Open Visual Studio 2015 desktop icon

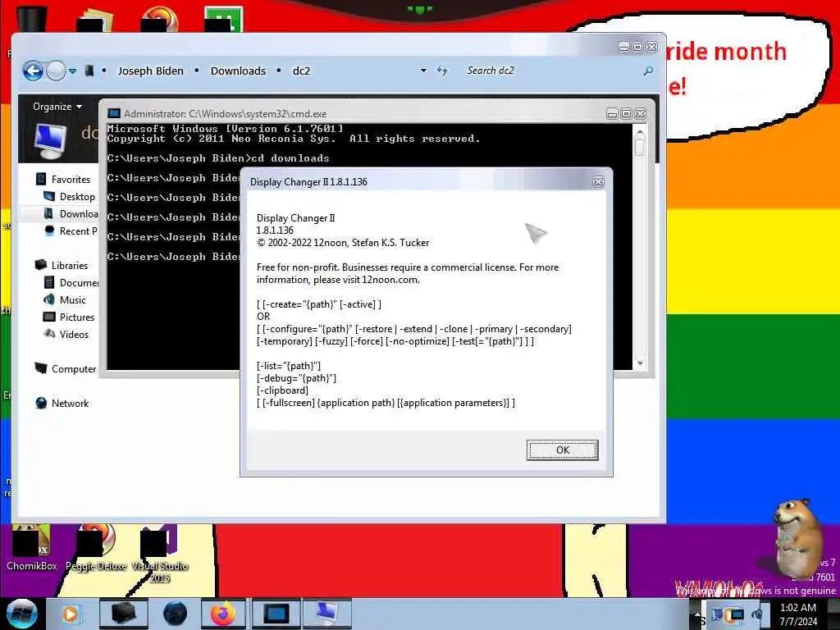click(x=160, y=554)
